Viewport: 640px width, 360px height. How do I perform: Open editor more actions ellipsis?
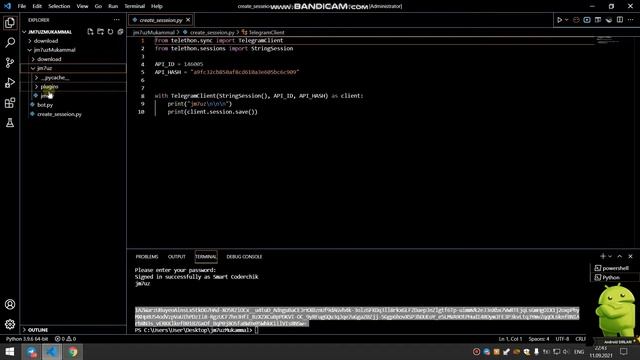[x=631, y=20]
